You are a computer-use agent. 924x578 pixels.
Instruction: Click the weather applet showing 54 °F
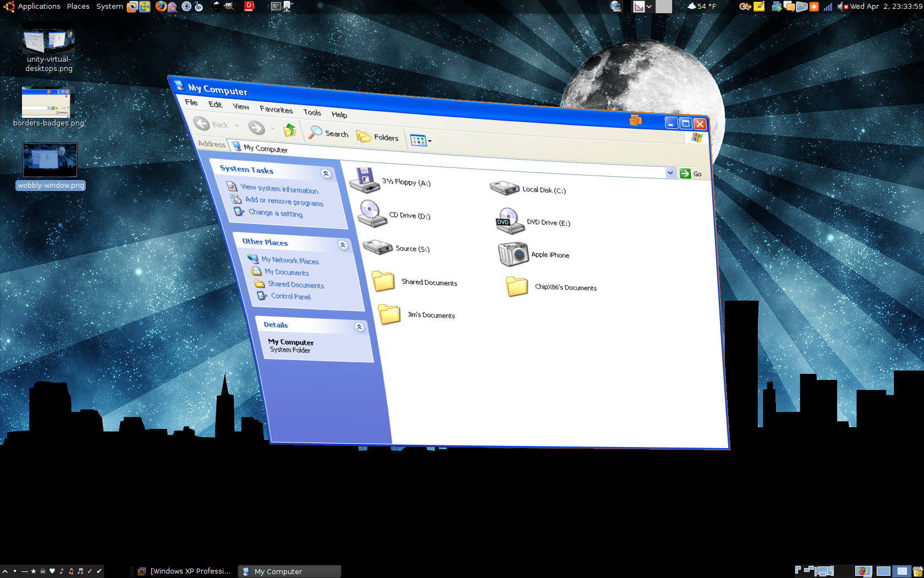[x=702, y=6]
